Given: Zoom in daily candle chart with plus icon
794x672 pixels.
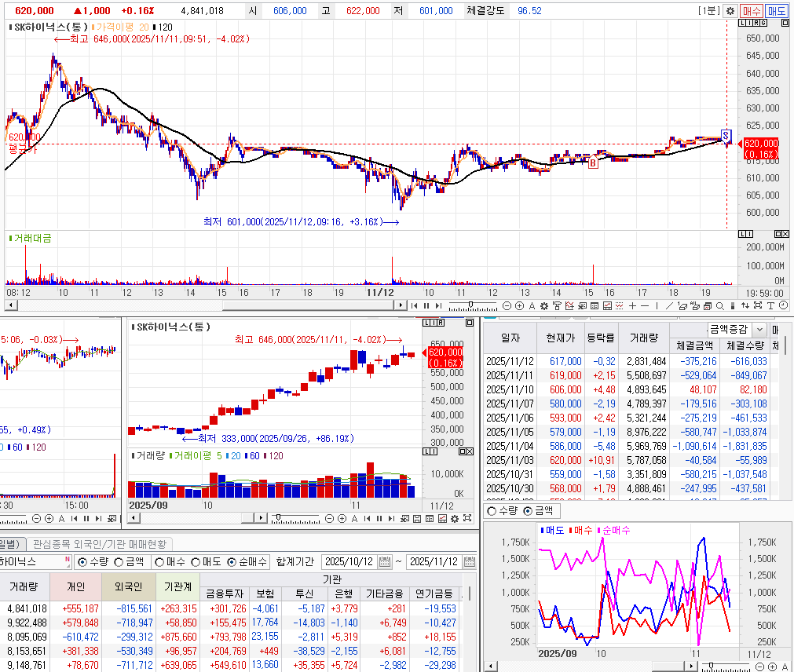Looking at the screenshot, I should coord(342,518).
